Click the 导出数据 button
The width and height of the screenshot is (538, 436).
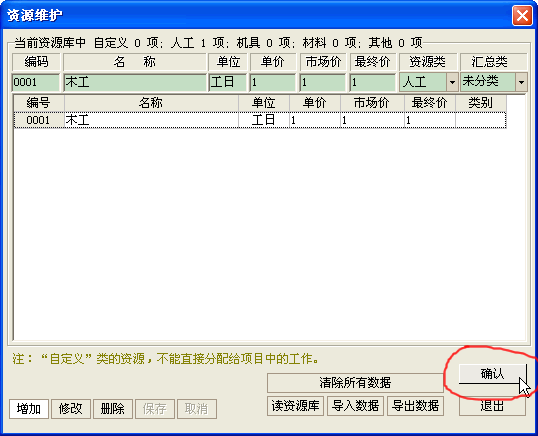click(415, 406)
